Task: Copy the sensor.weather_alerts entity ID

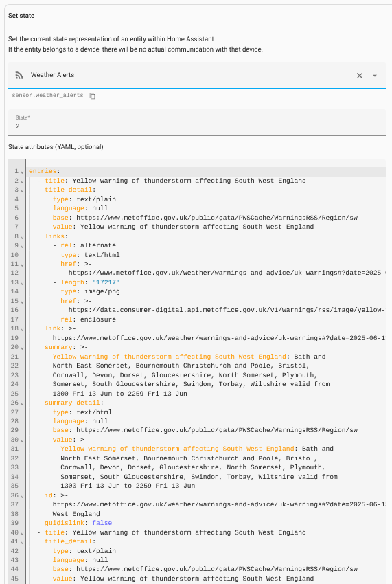Action: (92, 96)
